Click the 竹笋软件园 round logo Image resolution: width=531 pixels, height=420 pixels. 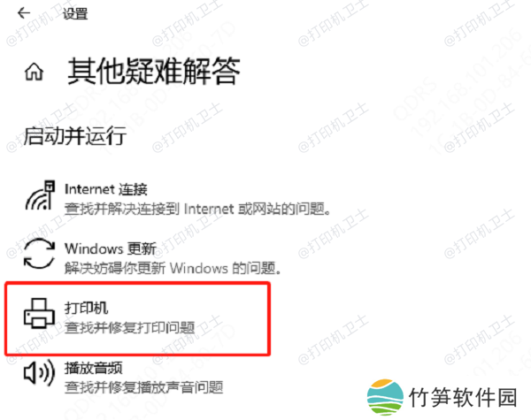point(385,397)
